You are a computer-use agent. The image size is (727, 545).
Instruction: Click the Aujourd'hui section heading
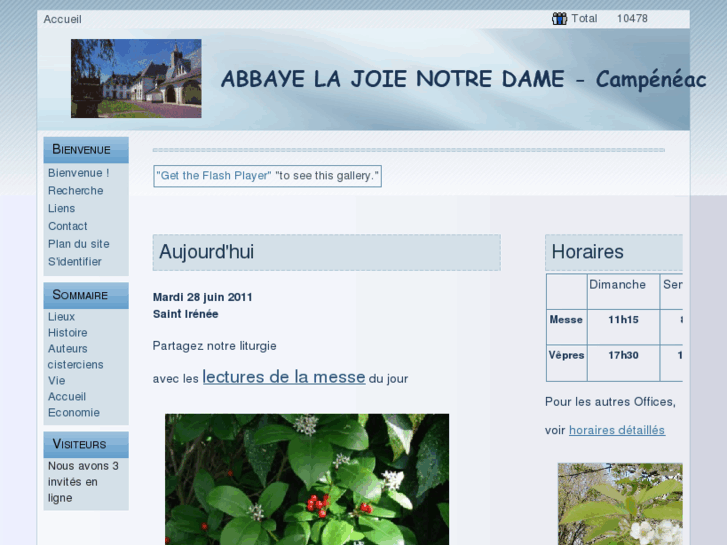(x=326, y=252)
